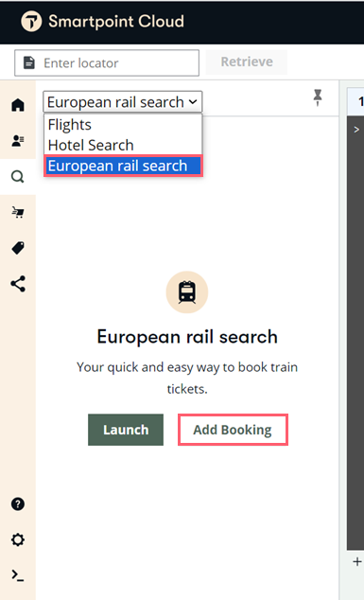Select European rail search highlighted option
Viewport: 364px width, 600px height.
pyautogui.click(x=123, y=166)
